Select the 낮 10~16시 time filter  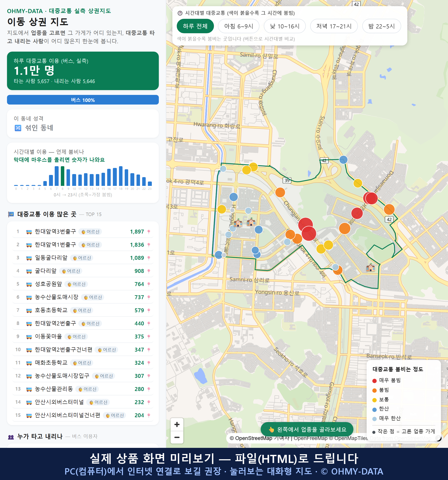[285, 26]
